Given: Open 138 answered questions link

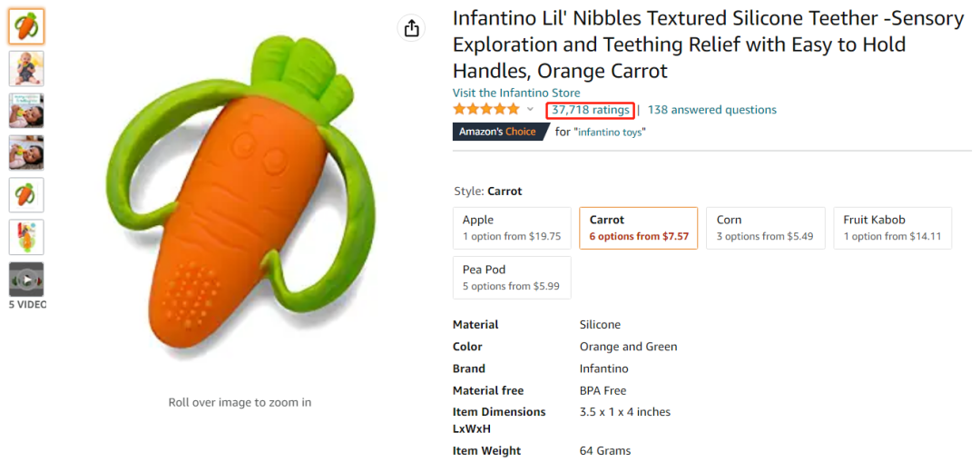Looking at the screenshot, I should coord(711,110).
